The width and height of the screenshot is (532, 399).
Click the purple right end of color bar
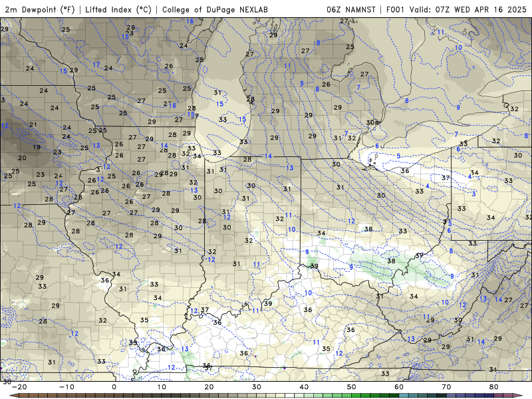pyautogui.click(x=517, y=396)
